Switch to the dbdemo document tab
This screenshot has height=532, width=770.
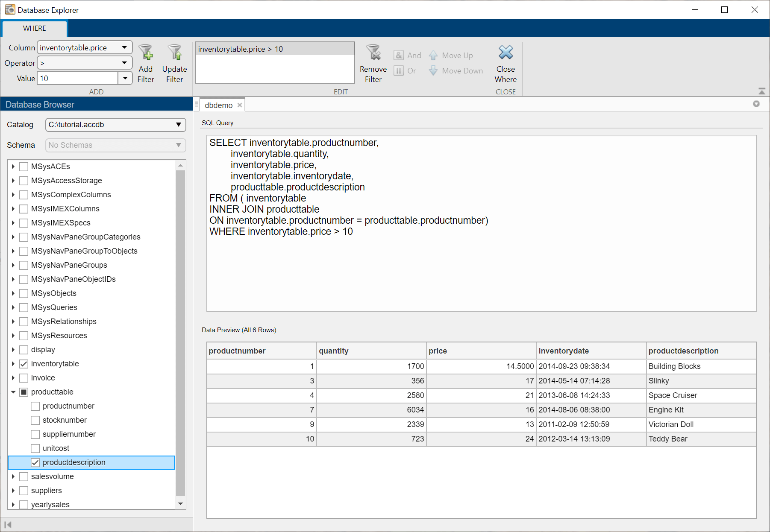pos(218,105)
